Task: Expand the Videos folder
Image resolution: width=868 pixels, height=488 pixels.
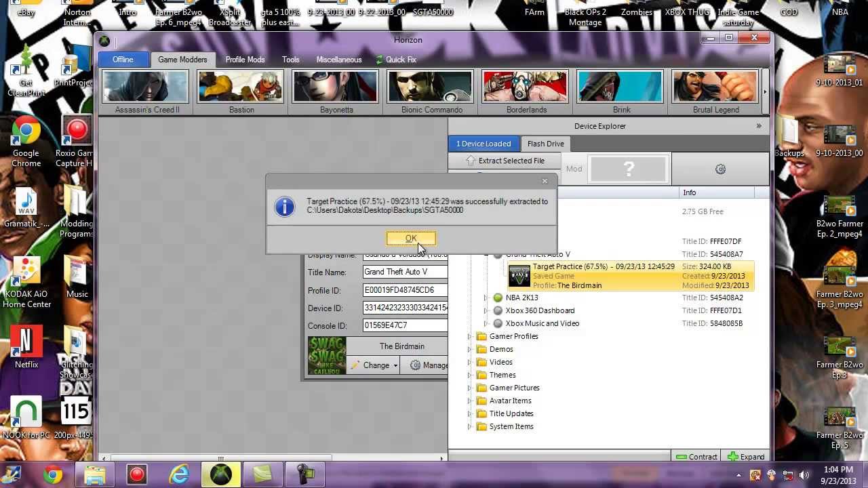Action: (469, 362)
